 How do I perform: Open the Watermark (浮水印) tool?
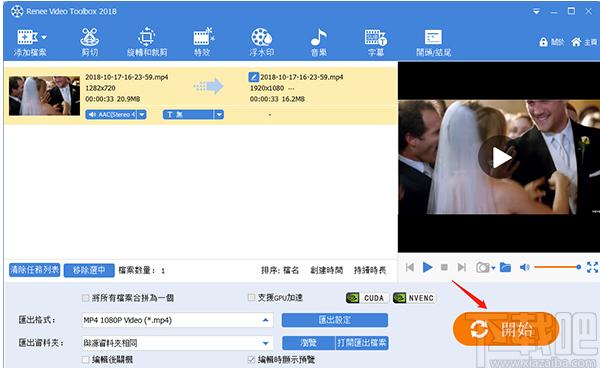tap(262, 43)
